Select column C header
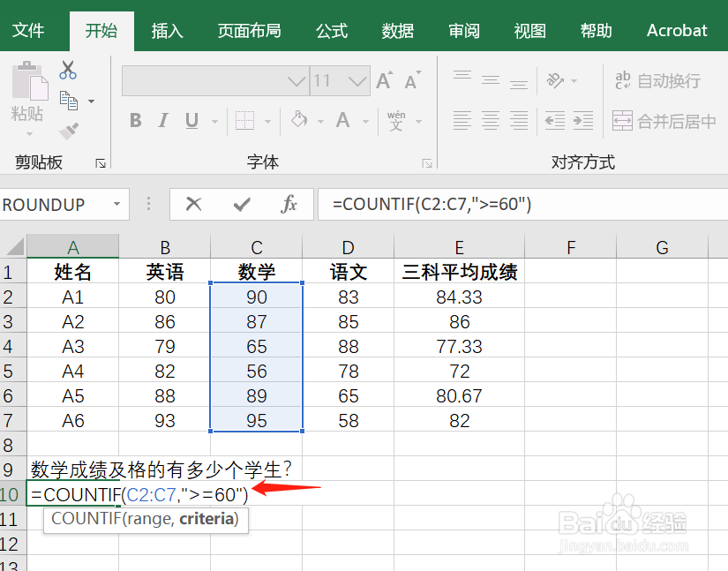728x571 pixels. [x=256, y=247]
